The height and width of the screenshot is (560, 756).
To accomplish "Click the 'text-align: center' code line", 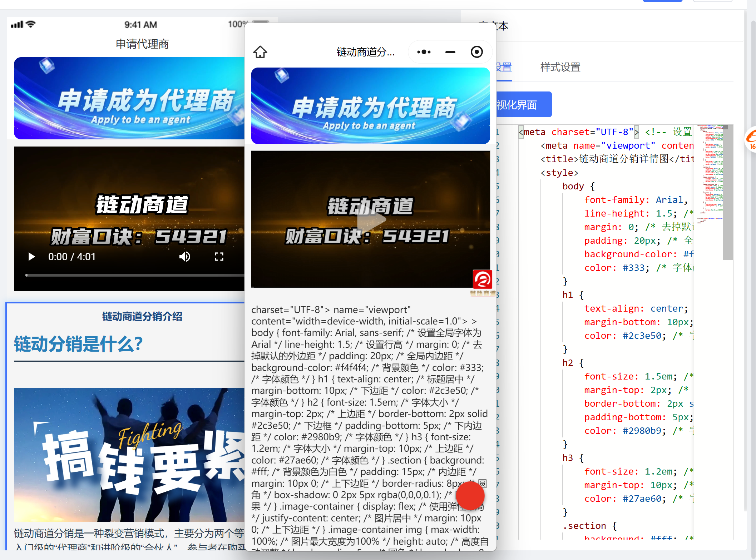I will (636, 308).
